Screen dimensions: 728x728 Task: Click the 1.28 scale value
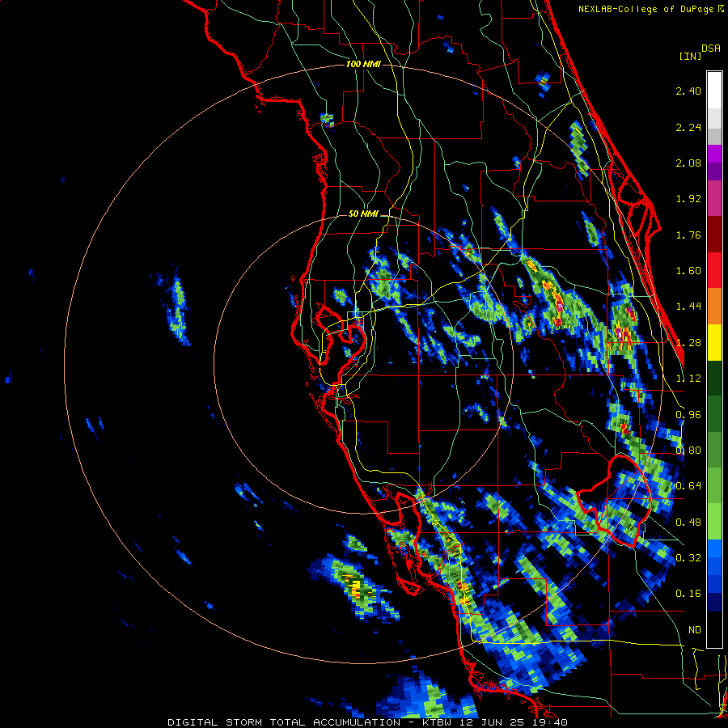pos(688,343)
